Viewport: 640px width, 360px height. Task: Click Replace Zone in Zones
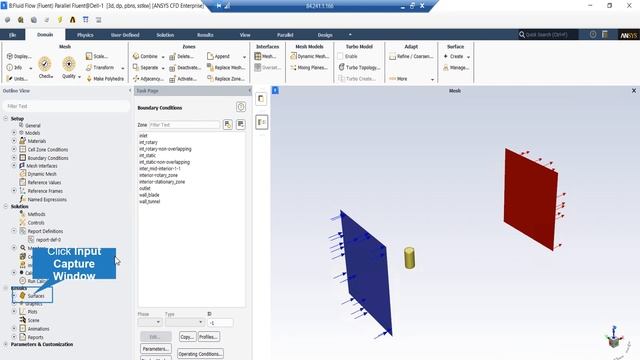[226, 79]
